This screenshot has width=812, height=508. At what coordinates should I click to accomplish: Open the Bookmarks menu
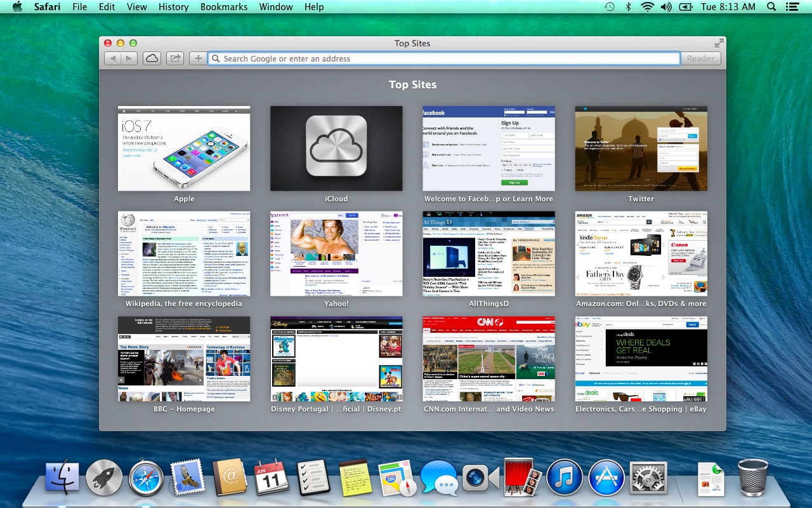pos(223,7)
